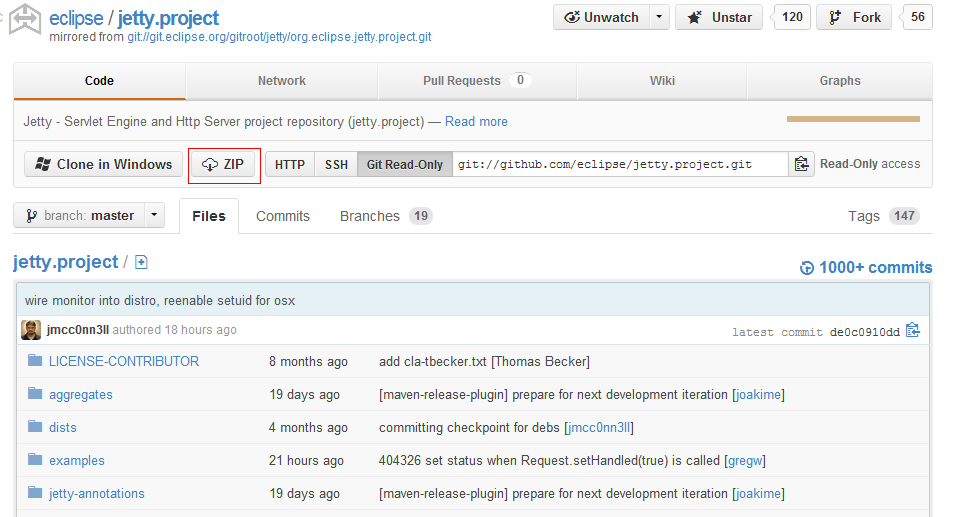This screenshot has width=953, height=517.
Task: Click the aggregates folder icon
Action: pos(35,394)
